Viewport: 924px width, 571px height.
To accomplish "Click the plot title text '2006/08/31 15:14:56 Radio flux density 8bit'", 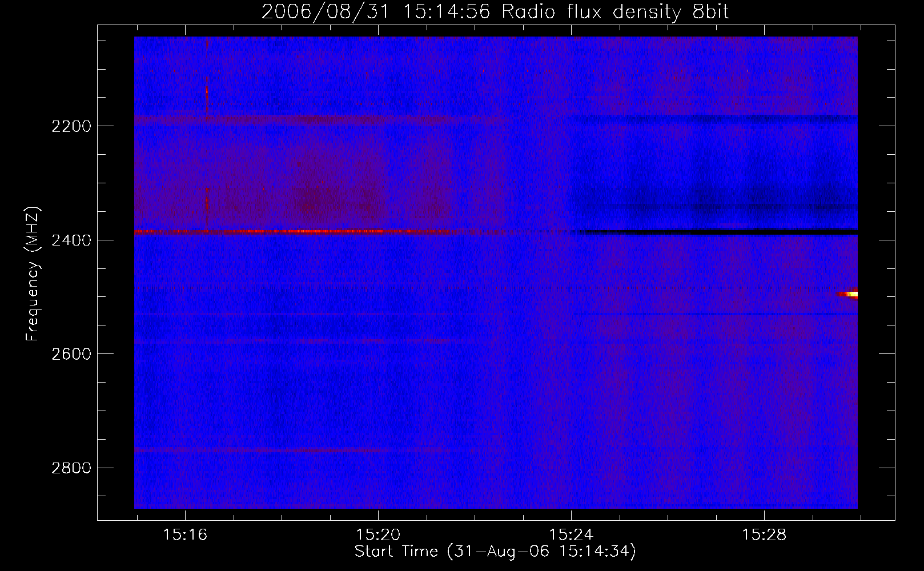I will click(x=495, y=11).
